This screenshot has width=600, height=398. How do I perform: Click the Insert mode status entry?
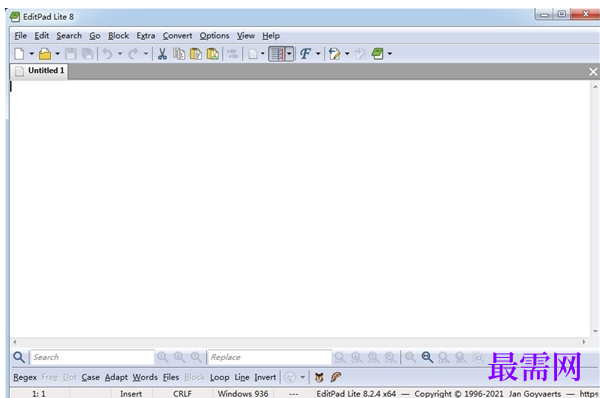(x=131, y=393)
